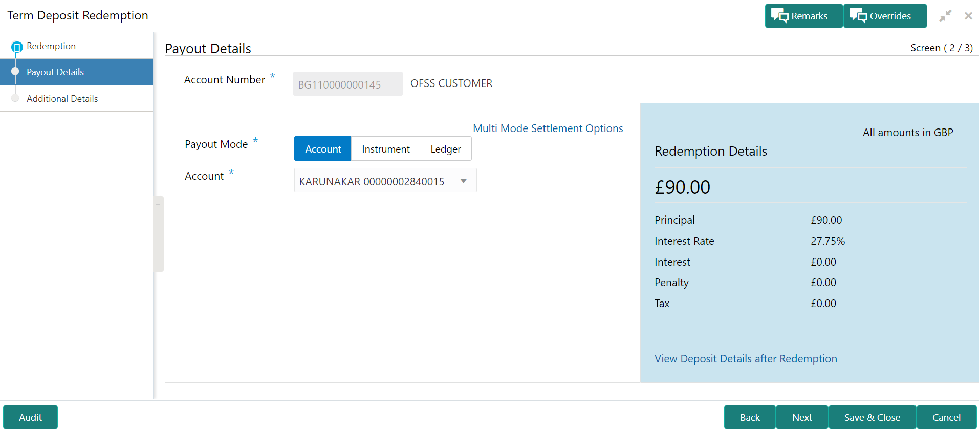Image resolution: width=980 pixels, height=431 pixels.
Task: Click the sidebar collapse handle
Action: point(158,234)
